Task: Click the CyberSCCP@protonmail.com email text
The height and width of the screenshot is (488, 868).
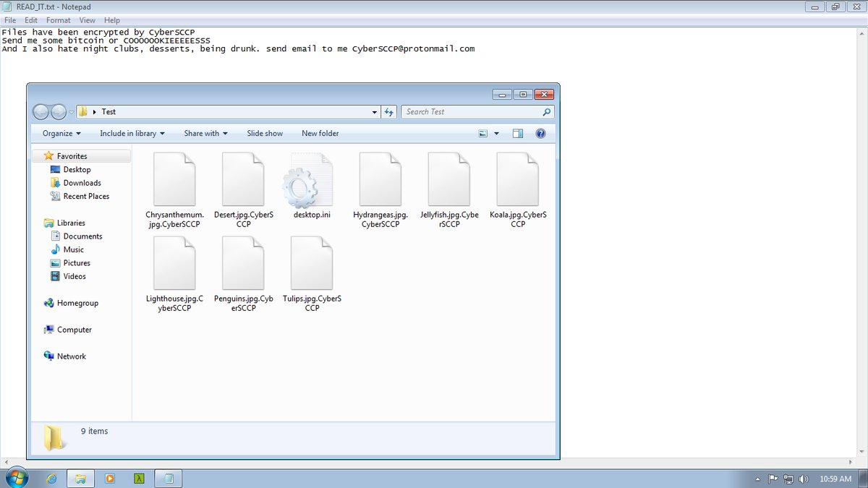Action: (413, 49)
